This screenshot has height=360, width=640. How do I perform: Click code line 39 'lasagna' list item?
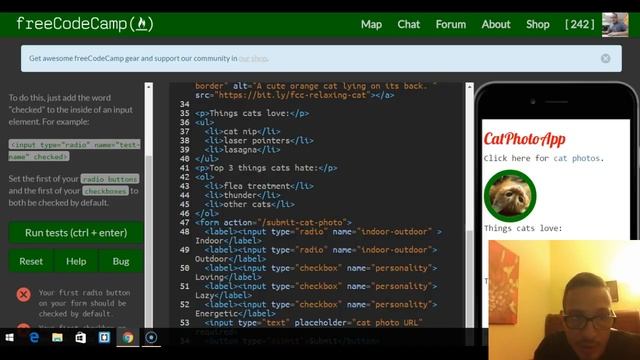[x=242, y=150]
